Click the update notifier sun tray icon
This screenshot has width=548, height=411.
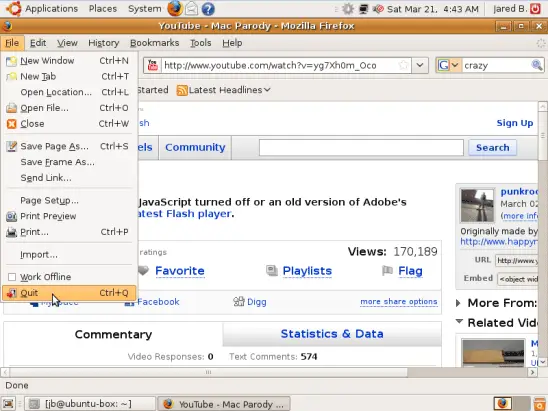point(347,9)
